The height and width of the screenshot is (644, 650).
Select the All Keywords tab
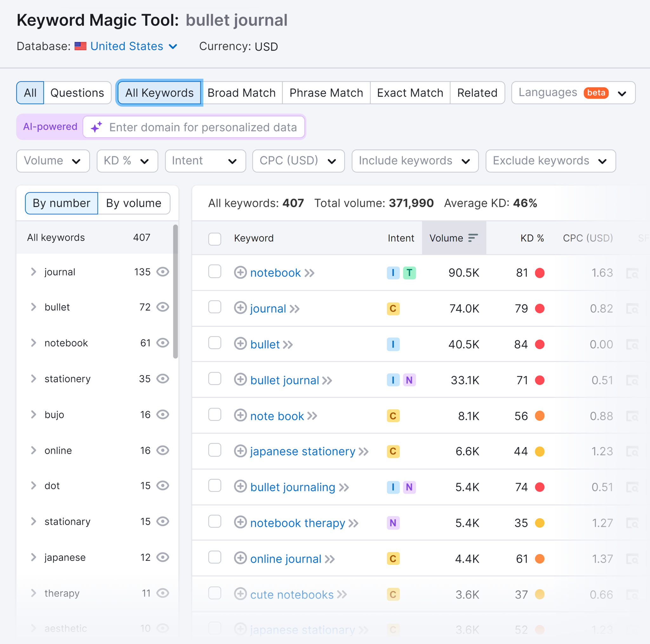pos(159,92)
